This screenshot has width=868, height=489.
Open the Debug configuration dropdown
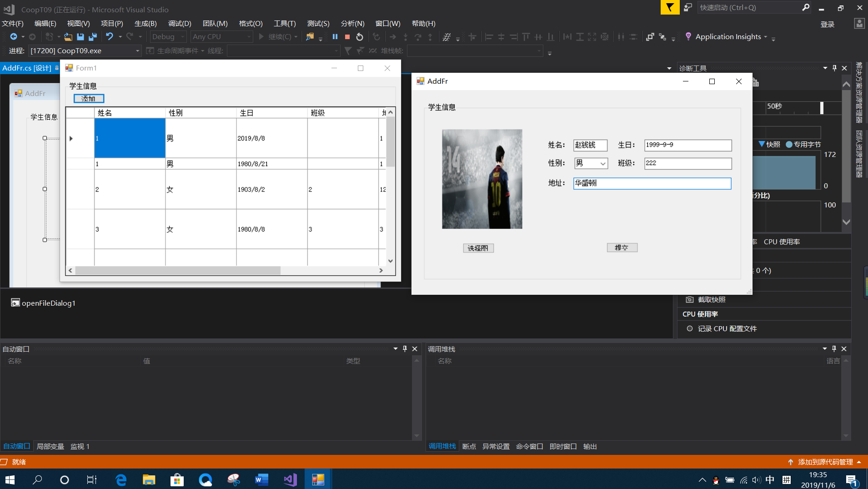point(168,37)
